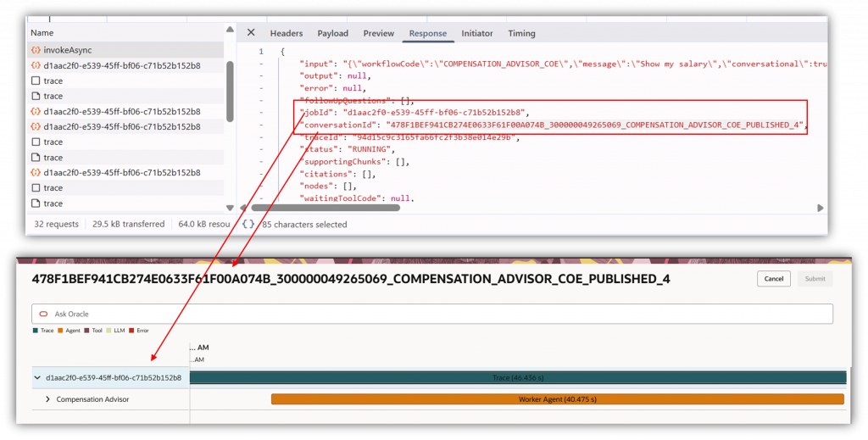Click the request list vertical scrollbar thumb
The height and width of the screenshot is (440, 868).
click(x=230, y=92)
